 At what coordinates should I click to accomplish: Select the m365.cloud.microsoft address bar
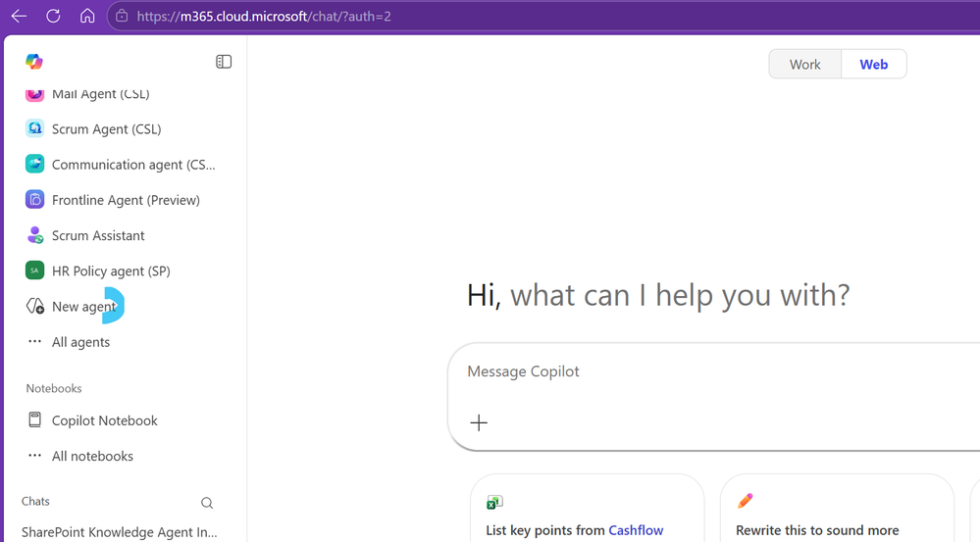tap(542, 17)
